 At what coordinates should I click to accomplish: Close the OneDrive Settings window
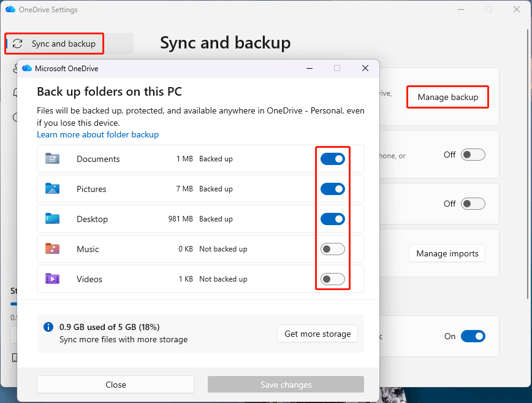(517, 9)
